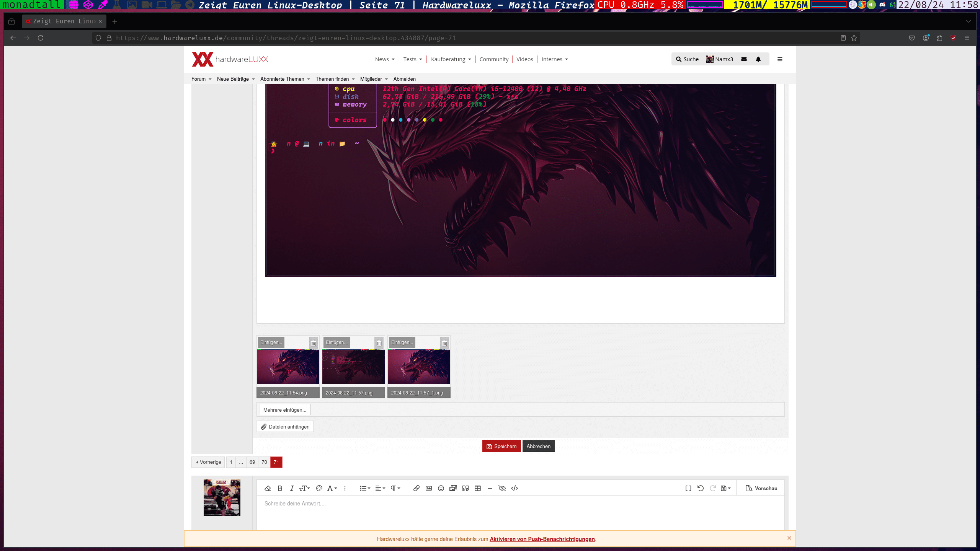The width and height of the screenshot is (980, 551).
Task: Open the Kaufberatung dropdown
Action: pyautogui.click(x=451, y=59)
